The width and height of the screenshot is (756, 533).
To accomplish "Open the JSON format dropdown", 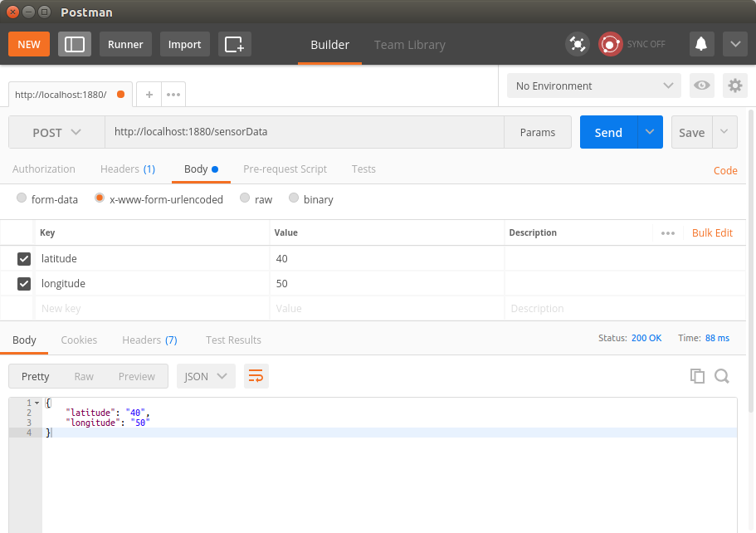I will click(x=206, y=376).
